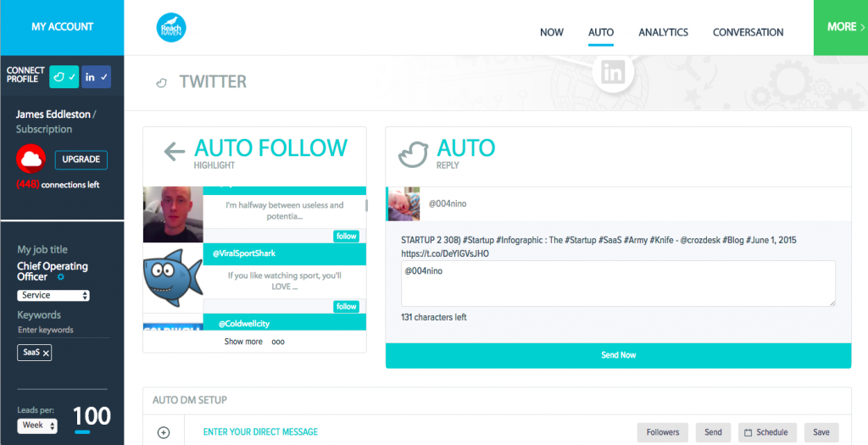Click the red cloud subscription icon
868x445 pixels.
pos(31,159)
